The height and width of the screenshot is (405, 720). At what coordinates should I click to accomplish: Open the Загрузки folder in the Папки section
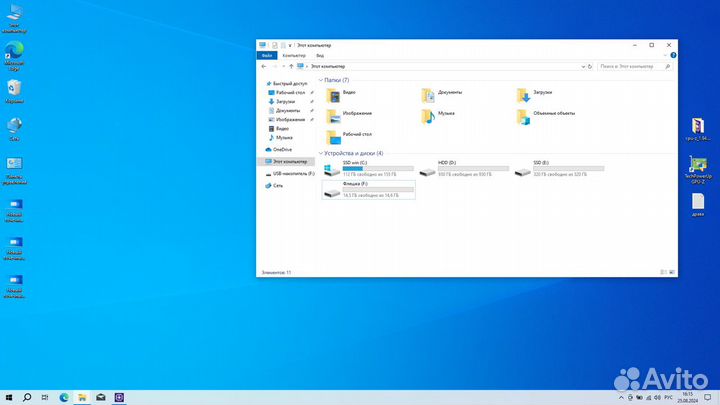(534, 96)
